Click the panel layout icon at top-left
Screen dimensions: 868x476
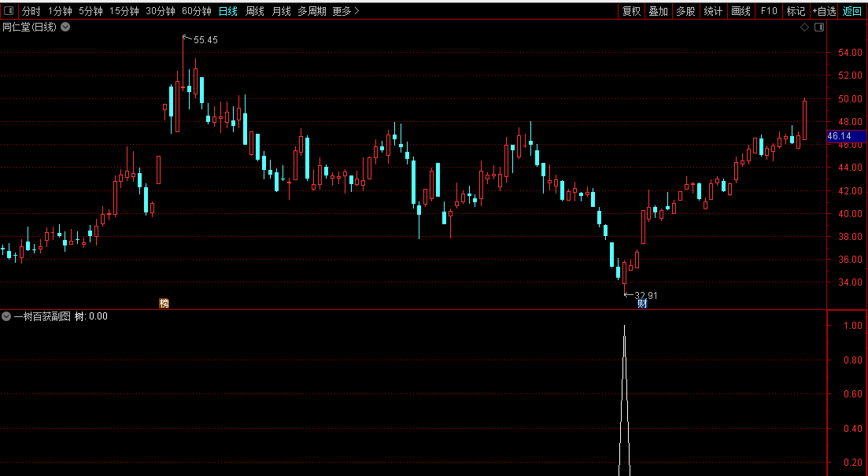coord(9,10)
